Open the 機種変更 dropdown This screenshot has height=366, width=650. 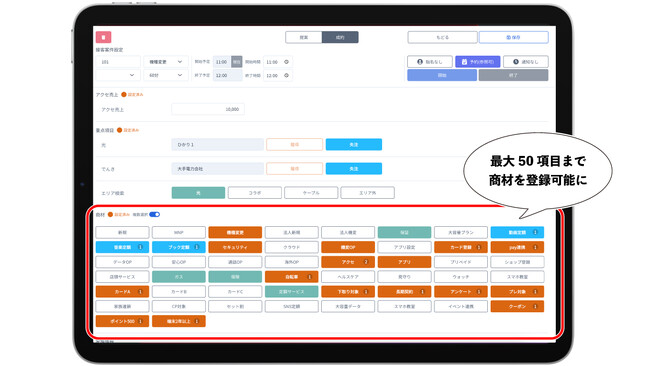(x=165, y=62)
